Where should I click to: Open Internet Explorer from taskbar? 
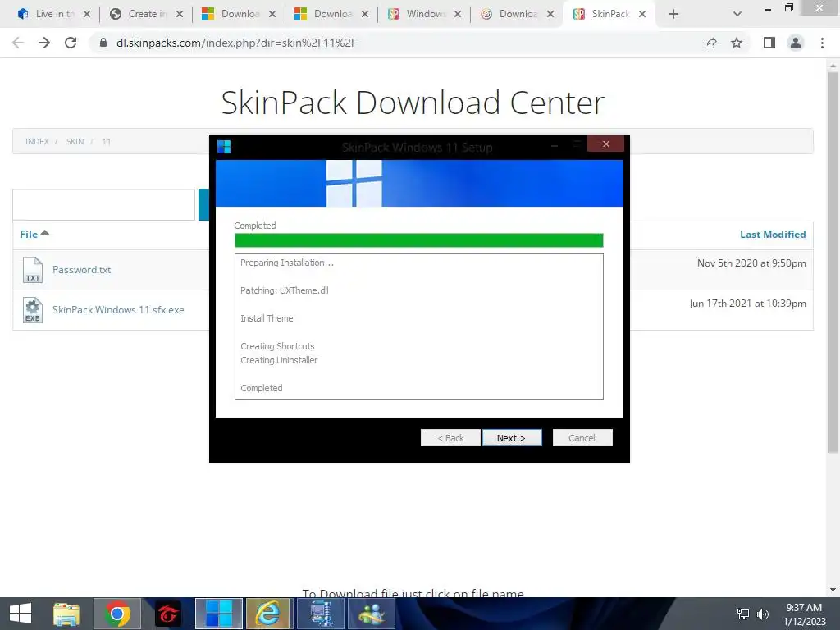tap(267, 614)
